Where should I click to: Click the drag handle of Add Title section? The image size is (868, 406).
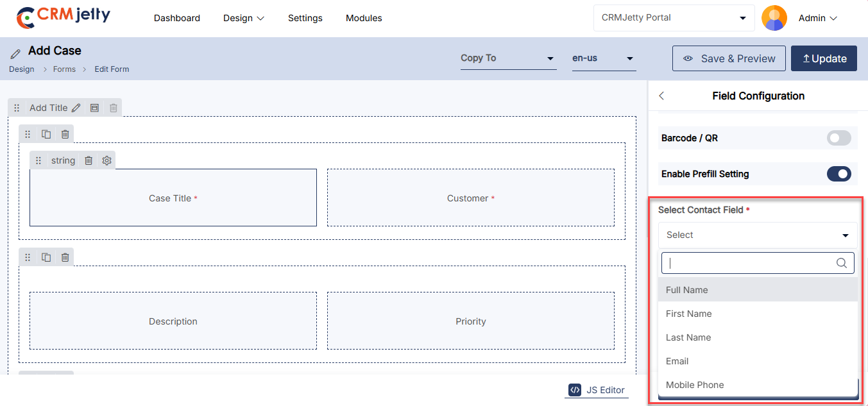coord(17,108)
